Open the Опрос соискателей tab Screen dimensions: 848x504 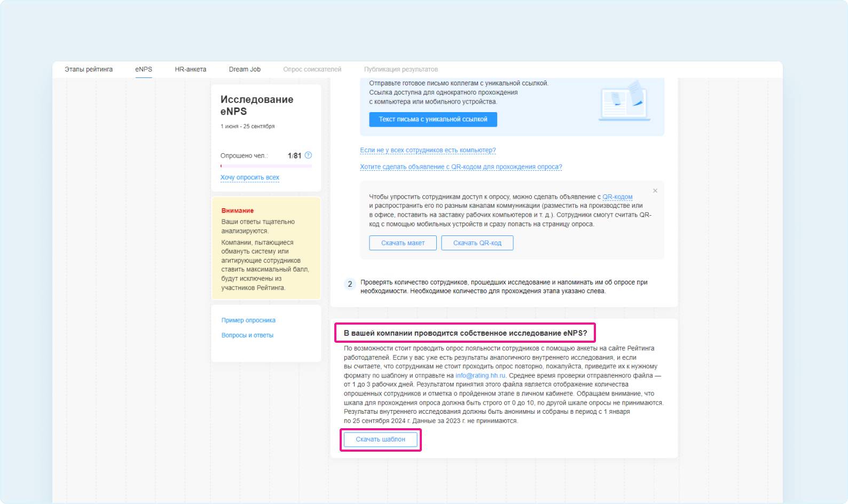(312, 69)
